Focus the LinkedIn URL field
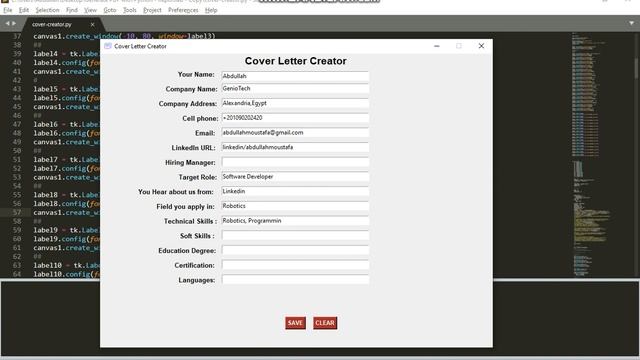 pos(295,147)
